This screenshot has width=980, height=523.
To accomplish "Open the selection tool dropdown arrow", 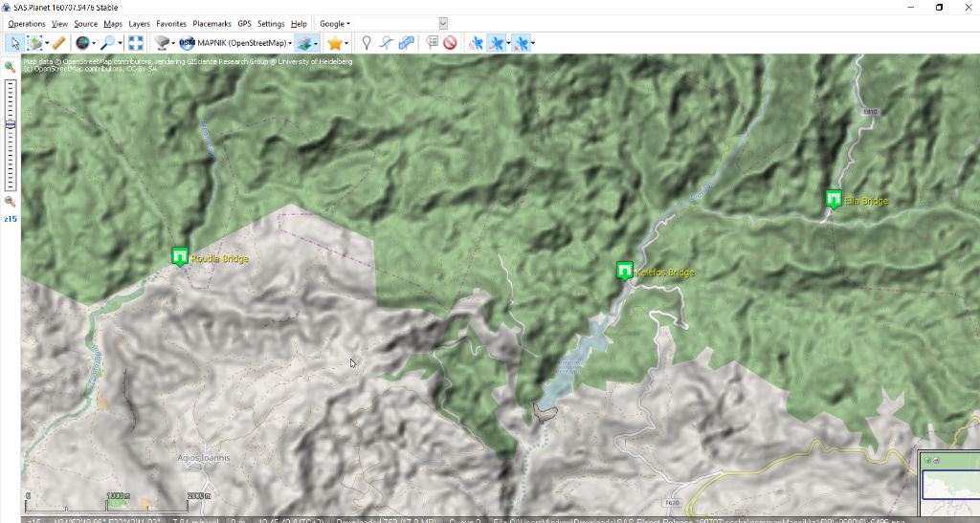I will [x=47, y=44].
